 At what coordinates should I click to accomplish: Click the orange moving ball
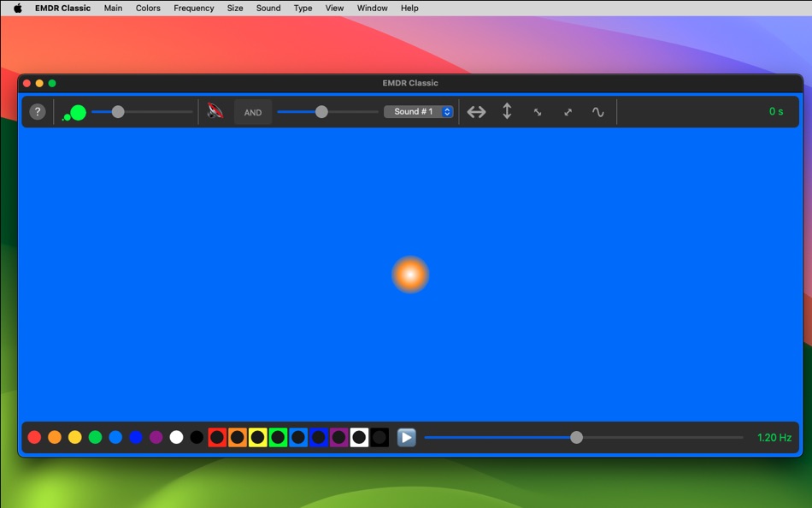coord(410,275)
